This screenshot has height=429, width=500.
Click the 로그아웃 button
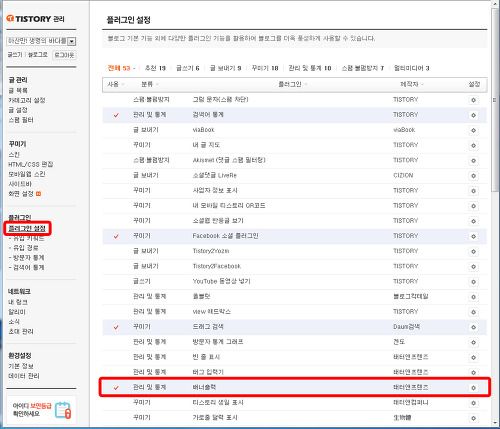[64, 55]
